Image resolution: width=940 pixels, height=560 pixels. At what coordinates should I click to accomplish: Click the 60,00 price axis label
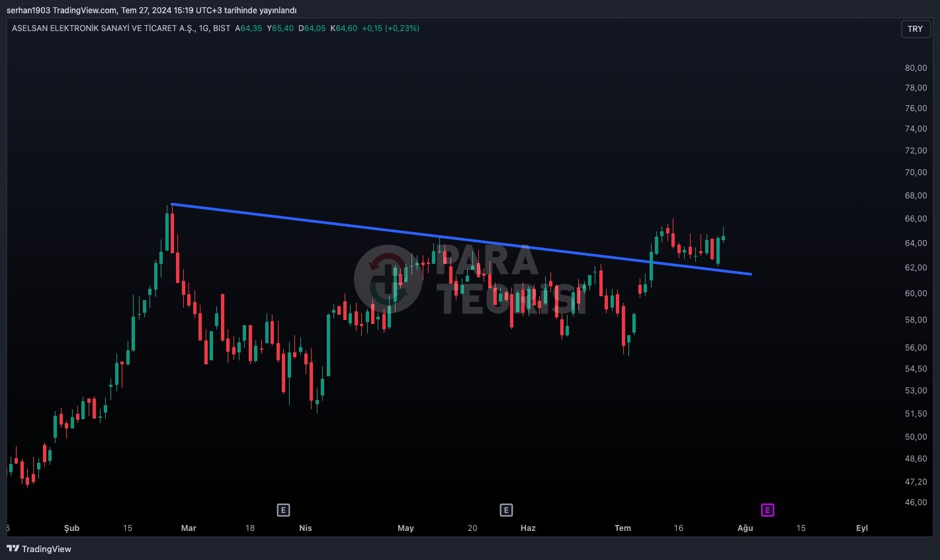(x=916, y=294)
